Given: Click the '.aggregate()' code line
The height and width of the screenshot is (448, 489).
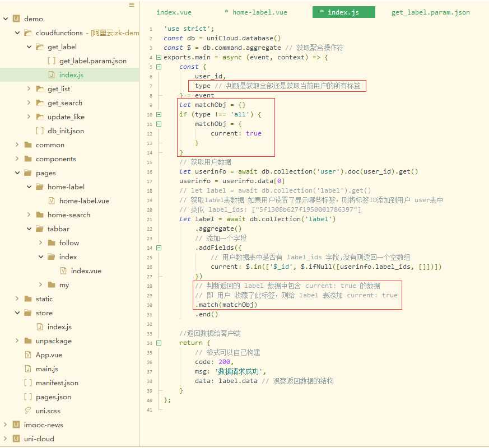Looking at the screenshot, I should (x=218, y=229).
